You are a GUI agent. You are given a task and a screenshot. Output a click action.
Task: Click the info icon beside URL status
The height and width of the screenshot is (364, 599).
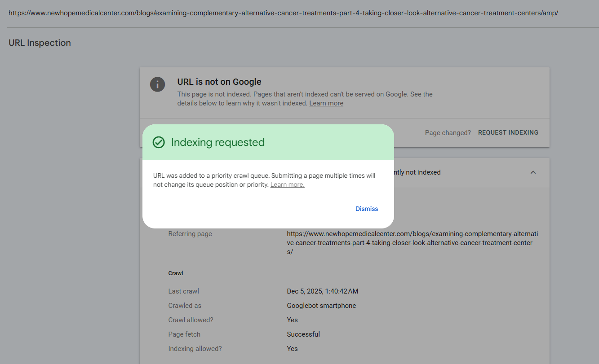click(157, 84)
